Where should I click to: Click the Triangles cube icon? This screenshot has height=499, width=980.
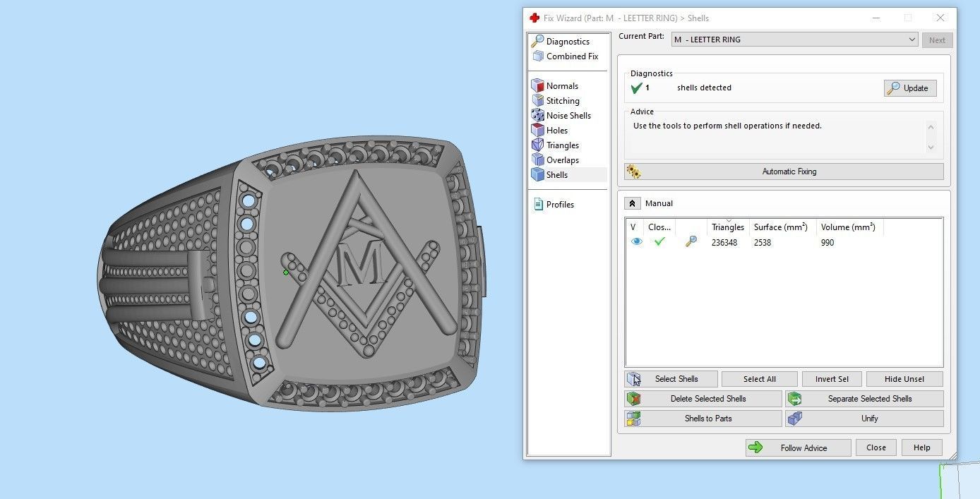[538, 145]
